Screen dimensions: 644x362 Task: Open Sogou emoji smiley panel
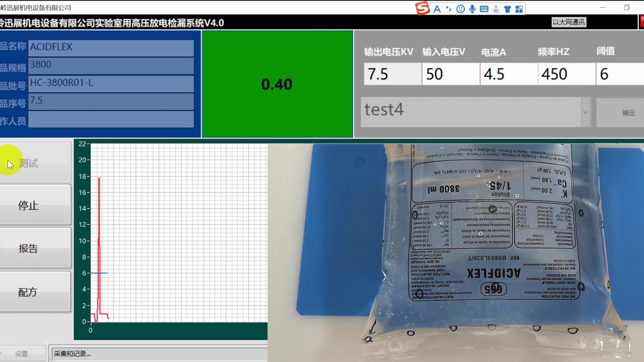(460, 9)
